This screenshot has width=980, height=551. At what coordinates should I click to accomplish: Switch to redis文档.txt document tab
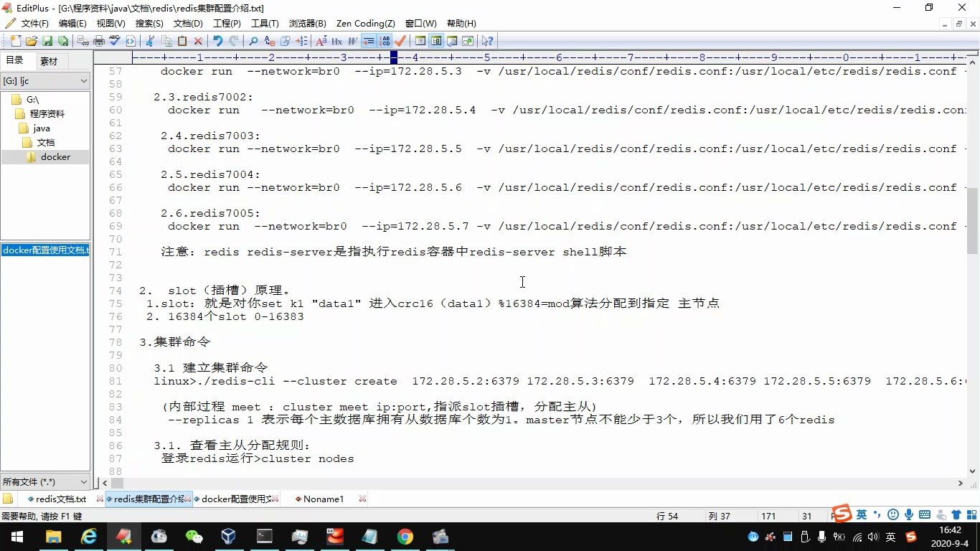click(x=60, y=499)
